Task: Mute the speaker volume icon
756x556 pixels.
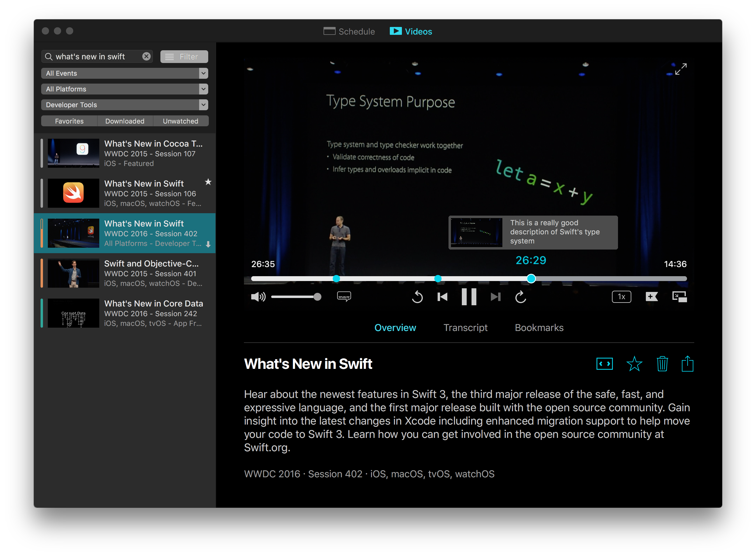Action: pos(258,296)
